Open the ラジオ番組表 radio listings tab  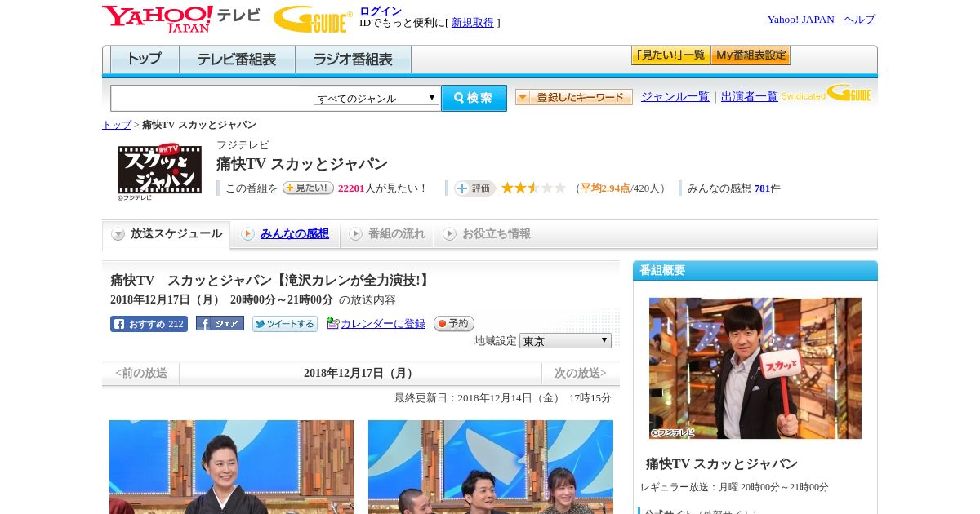[353, 60]
